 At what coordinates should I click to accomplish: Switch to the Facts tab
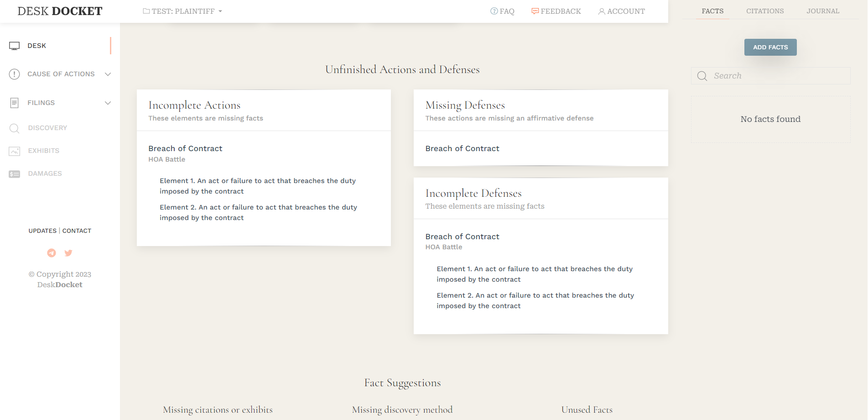click(712, 11)
